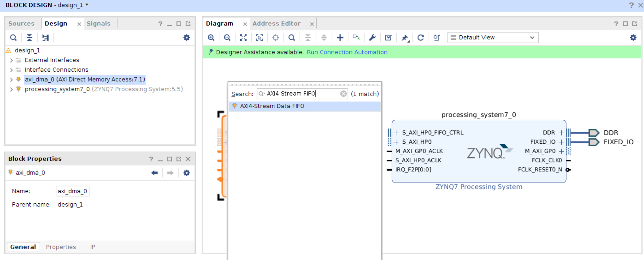
Task: Click validate design checkmark icon
Action: pos(388,38)
